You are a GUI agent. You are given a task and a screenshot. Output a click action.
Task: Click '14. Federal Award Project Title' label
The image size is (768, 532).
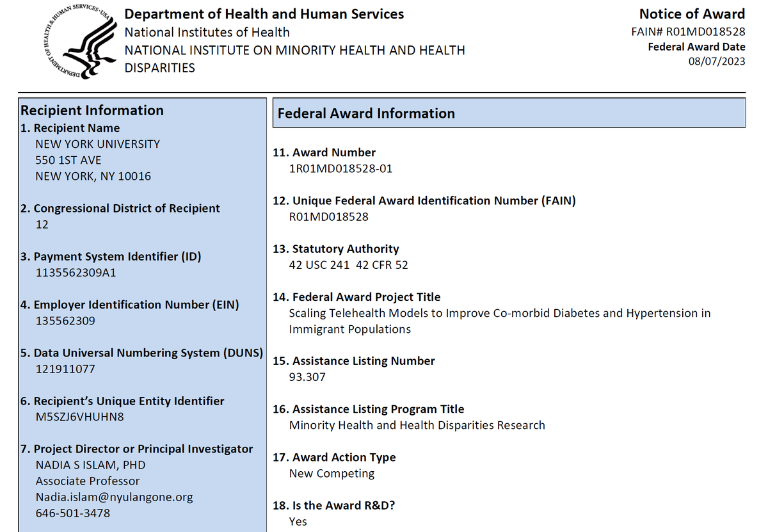356,297
